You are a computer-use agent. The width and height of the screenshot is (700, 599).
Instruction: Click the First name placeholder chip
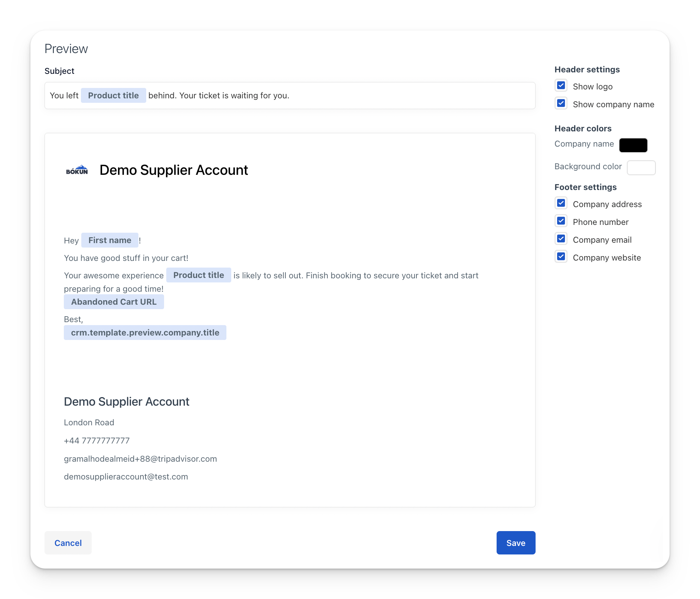point(109,240)
